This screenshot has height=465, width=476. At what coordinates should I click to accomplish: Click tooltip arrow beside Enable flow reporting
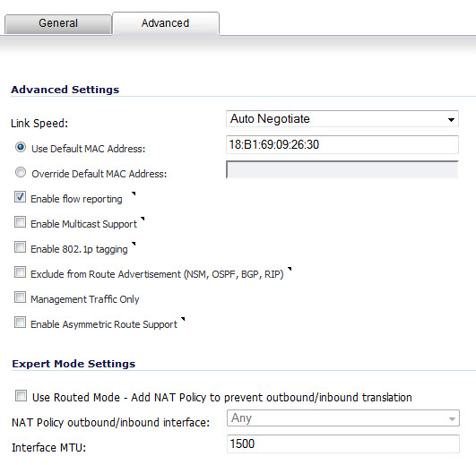(134, 194)
